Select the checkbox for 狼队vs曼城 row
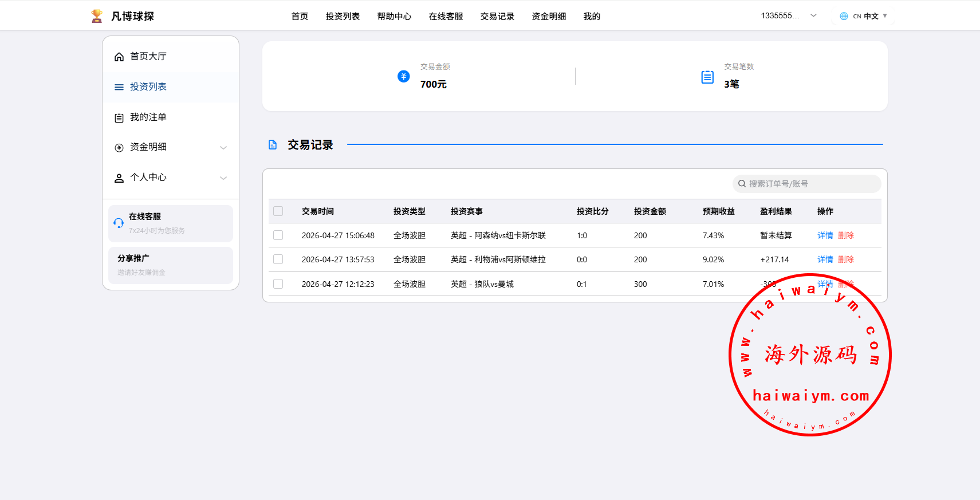Image resolution: width=980 pixels, height=500 pixels. tap(278, 284)
